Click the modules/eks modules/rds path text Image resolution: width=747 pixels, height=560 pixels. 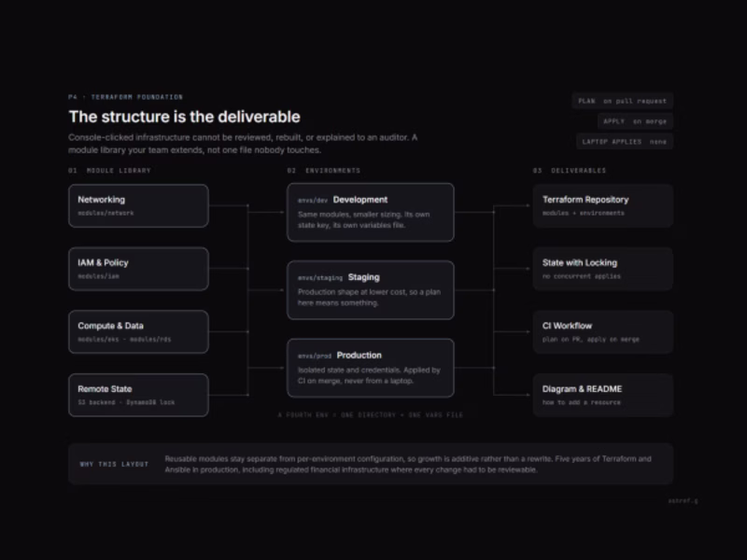point(124,340)
